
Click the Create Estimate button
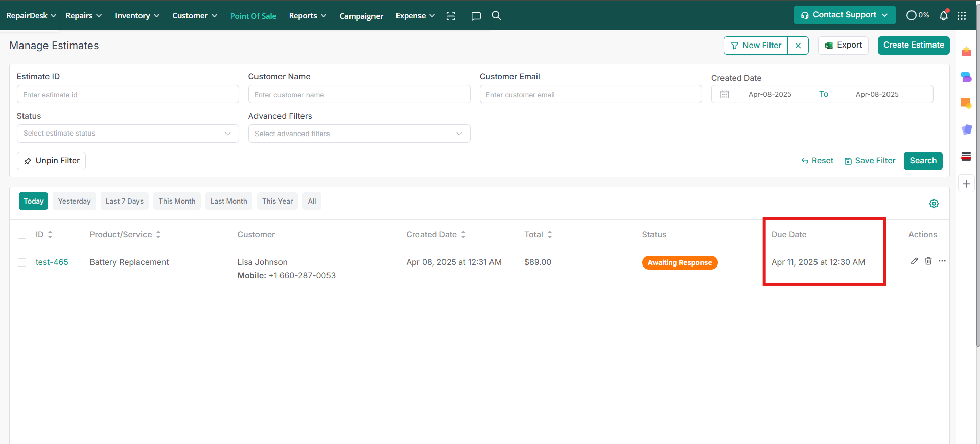[x=914, y=45]
